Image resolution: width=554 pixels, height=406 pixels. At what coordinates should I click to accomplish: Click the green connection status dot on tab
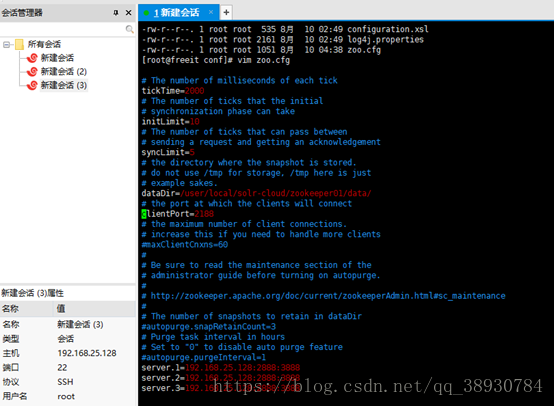tap(146, 13)
